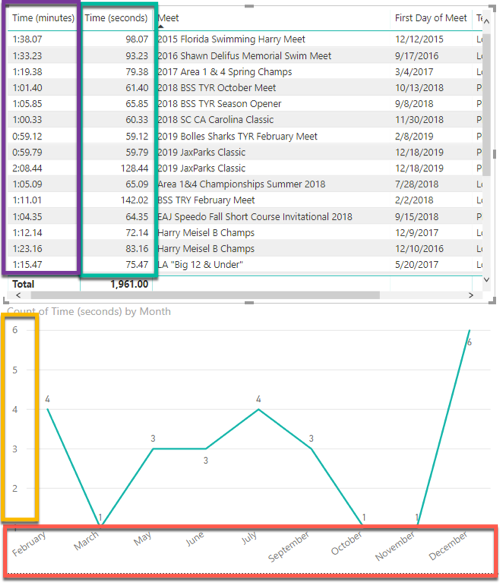Click the May axis label
This screenshot has width=500, height=583.
tap(142, 538)
